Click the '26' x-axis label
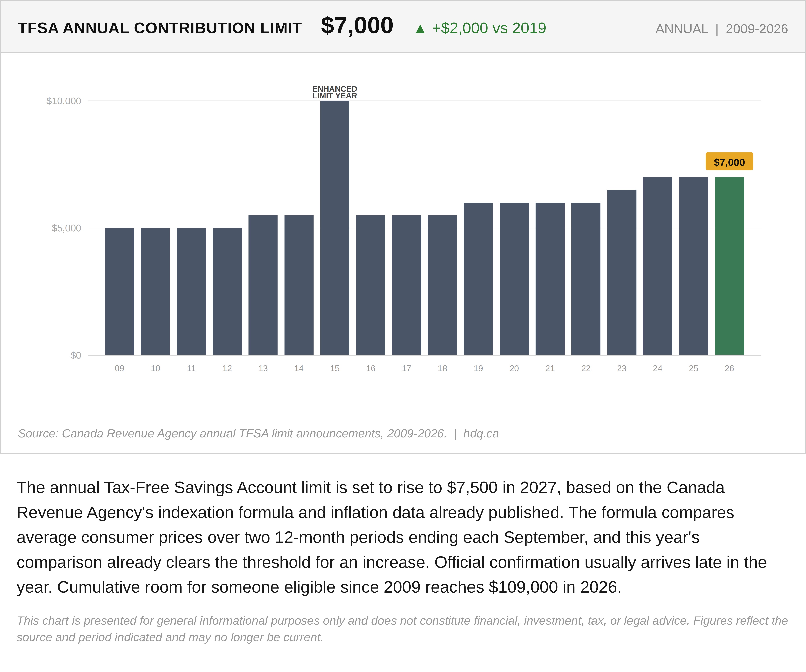 (x=729, y=368)
